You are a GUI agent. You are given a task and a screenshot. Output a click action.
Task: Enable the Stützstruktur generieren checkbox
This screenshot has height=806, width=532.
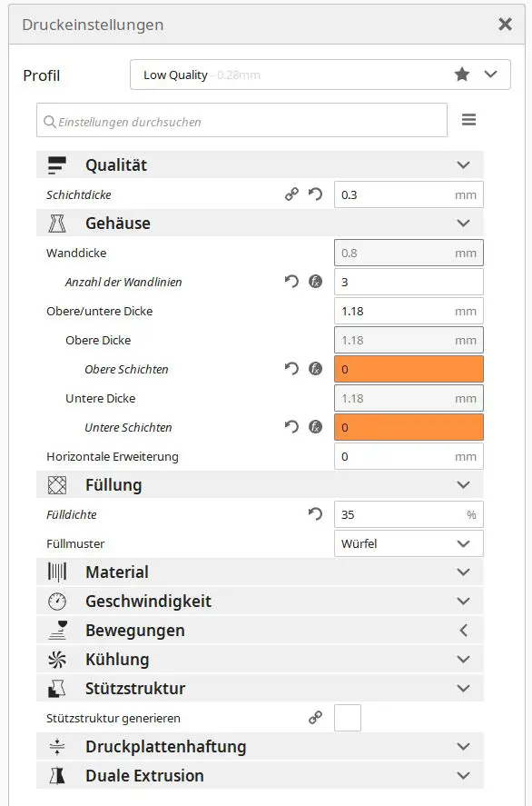click(x=348, y=718)
